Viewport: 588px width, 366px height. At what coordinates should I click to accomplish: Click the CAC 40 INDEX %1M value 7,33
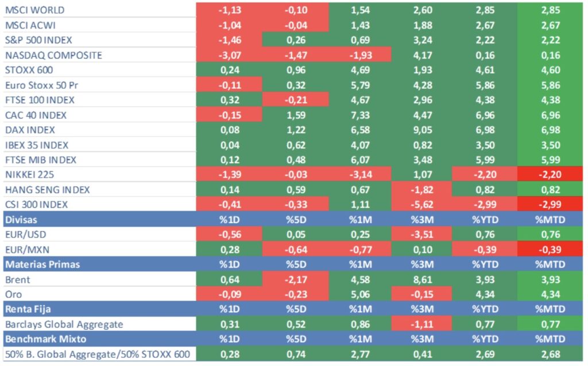361,115
